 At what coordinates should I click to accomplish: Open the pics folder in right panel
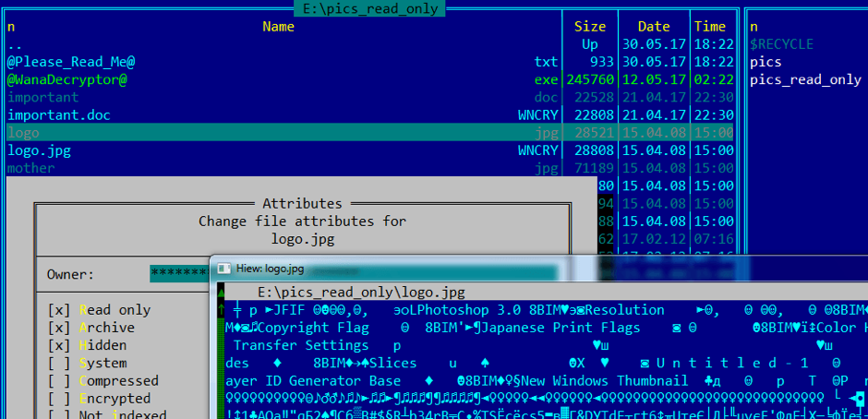(766, 62)
